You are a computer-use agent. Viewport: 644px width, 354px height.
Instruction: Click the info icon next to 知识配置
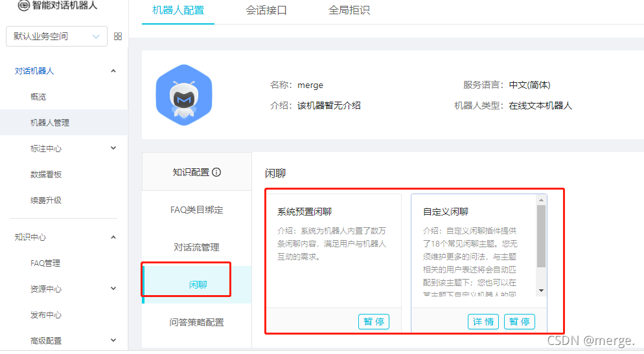[216, 172]
